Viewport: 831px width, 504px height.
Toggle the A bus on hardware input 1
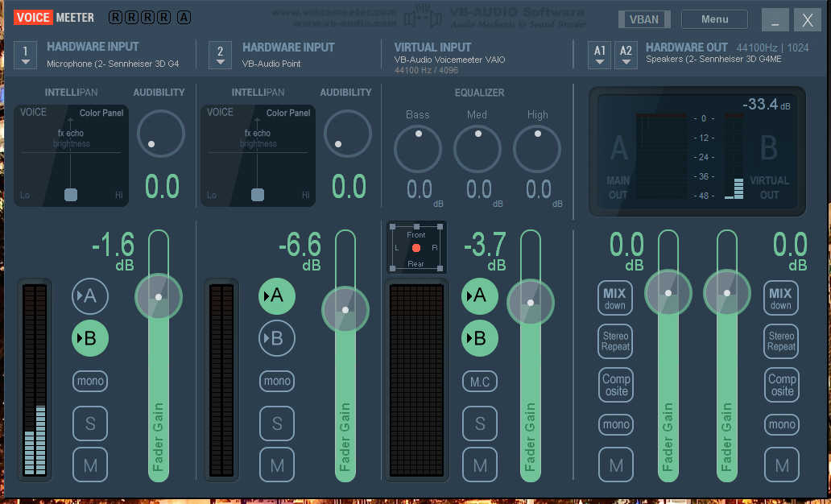[x=90, y=295]
